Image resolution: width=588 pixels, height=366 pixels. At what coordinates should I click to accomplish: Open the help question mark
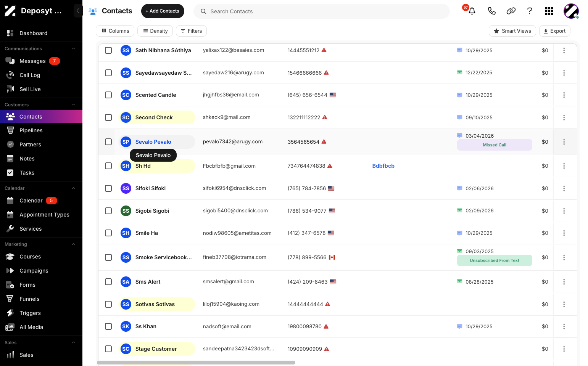(530, 11)
